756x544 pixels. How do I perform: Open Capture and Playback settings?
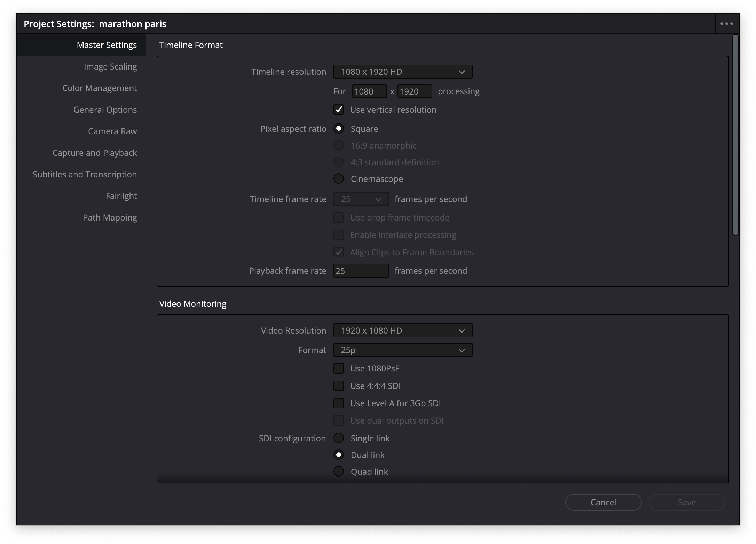(x=94, y=153)
